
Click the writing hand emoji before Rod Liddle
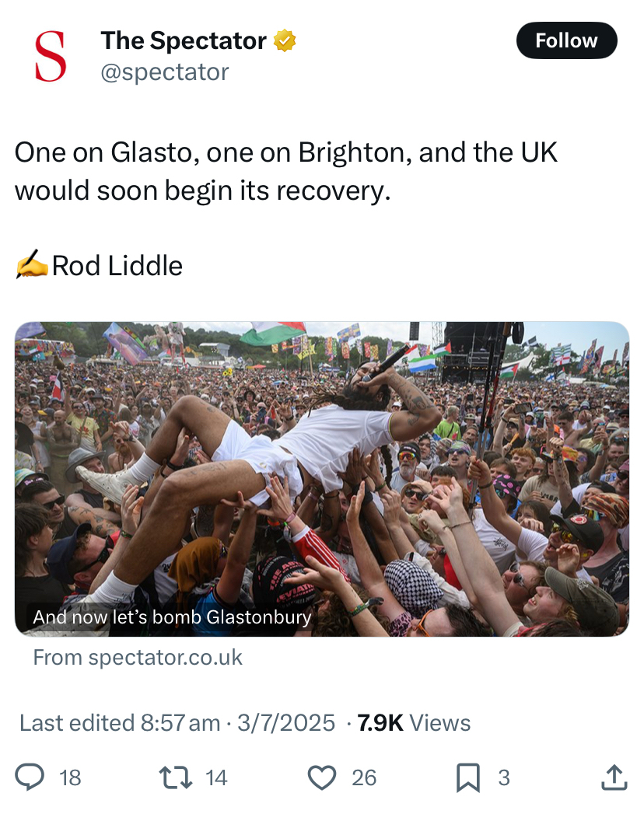click(x=32, y=266)
